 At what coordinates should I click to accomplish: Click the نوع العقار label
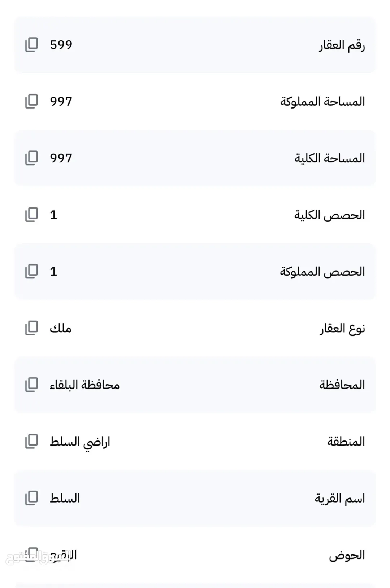coord(342,329)
